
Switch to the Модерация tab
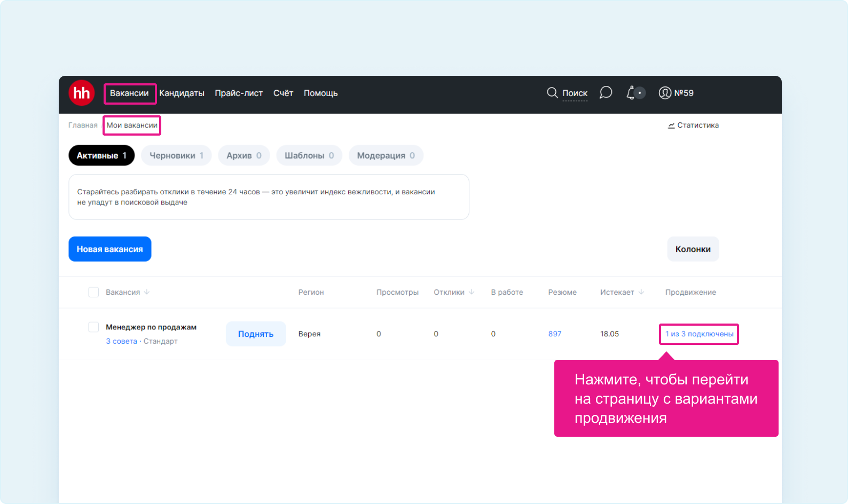[x=386, y=155]
